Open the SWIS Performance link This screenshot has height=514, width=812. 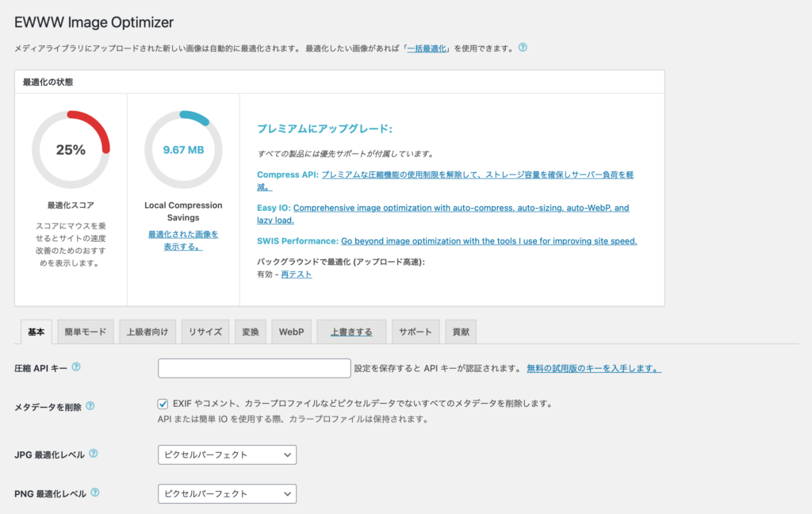488,241
